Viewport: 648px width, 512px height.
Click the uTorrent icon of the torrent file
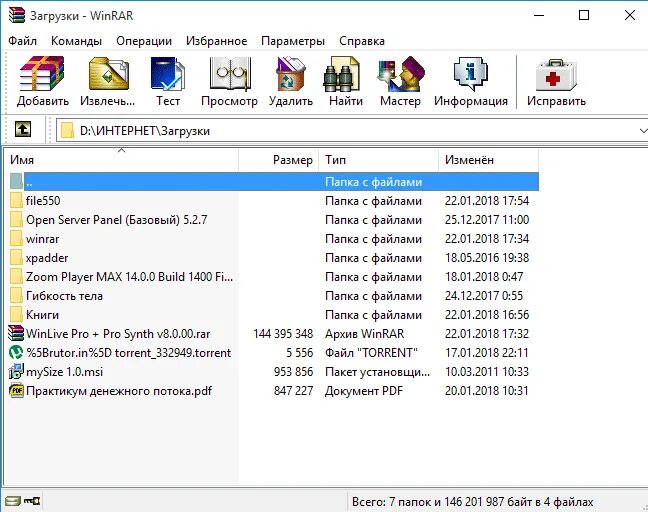pos(16,352)
